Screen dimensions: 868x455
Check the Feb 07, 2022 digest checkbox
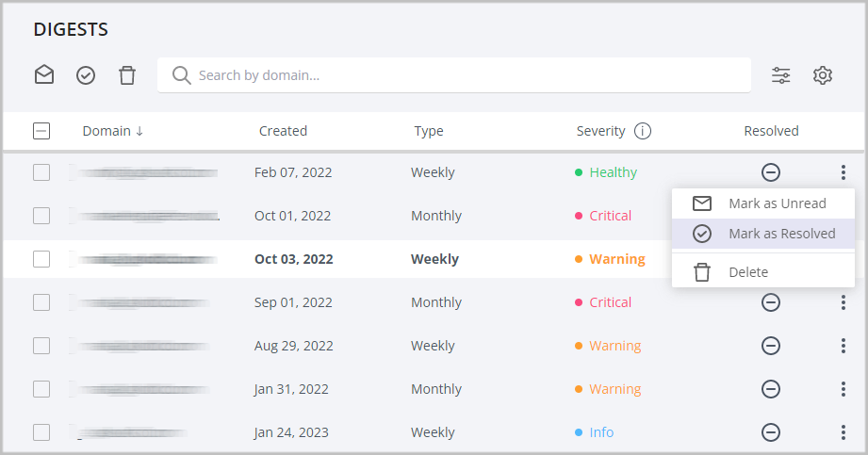pyautogui.click(x=41, y=172)
